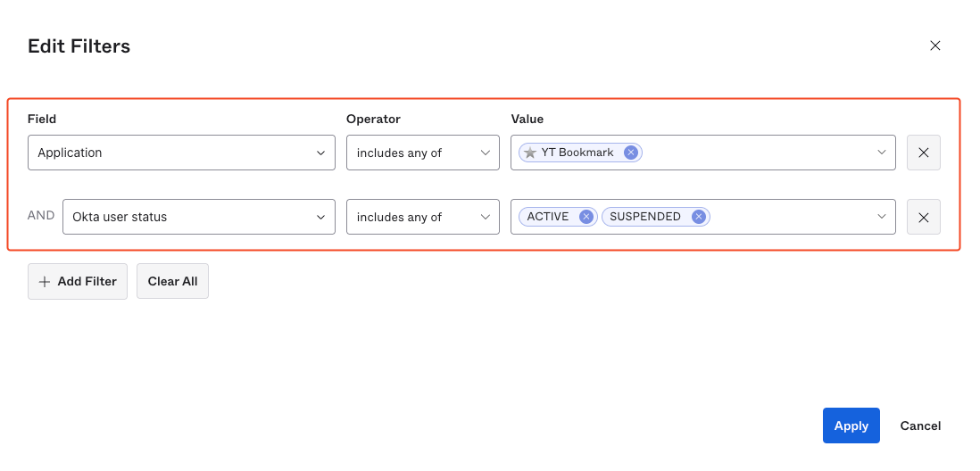Viewport: 980px width, 471px height.
Task: Delete the Application filter row
Action: (x=923, y=153)
